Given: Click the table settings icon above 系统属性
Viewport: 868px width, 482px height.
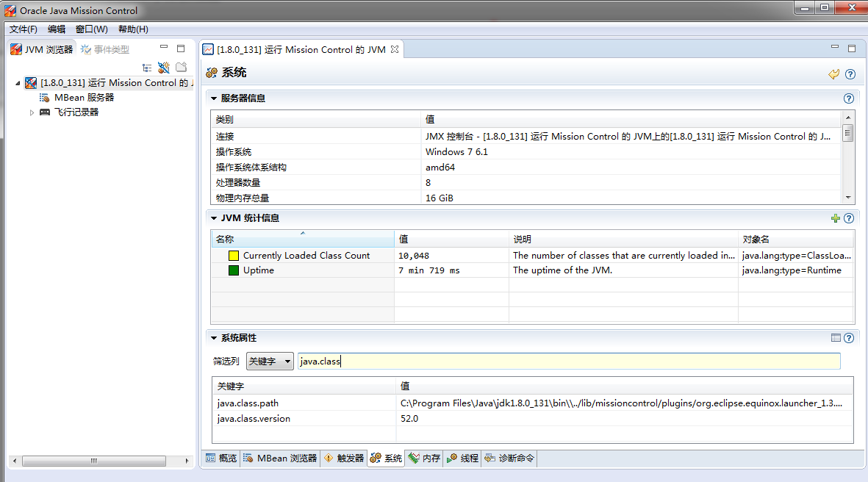Looking at the screenshot, I should tap(836, 337).
